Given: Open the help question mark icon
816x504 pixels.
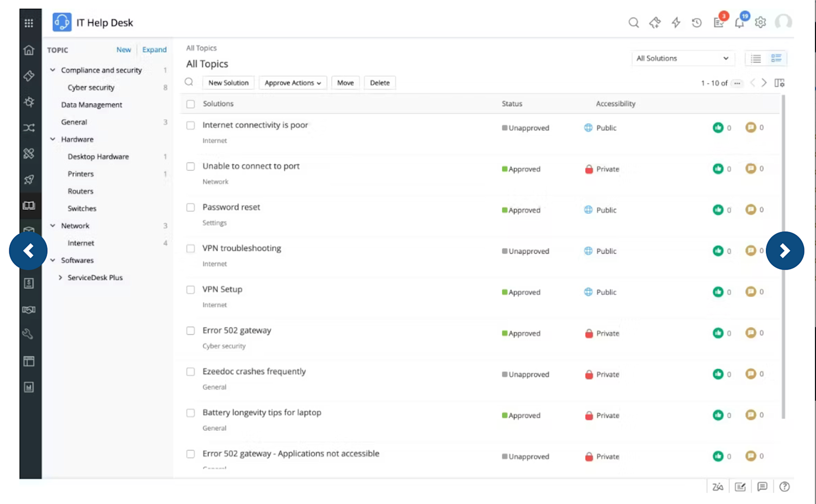Looking at the screenshot, I should 784,487.
